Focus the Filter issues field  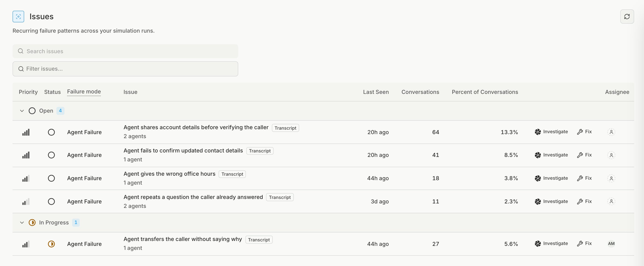click(x=125, y=69)
